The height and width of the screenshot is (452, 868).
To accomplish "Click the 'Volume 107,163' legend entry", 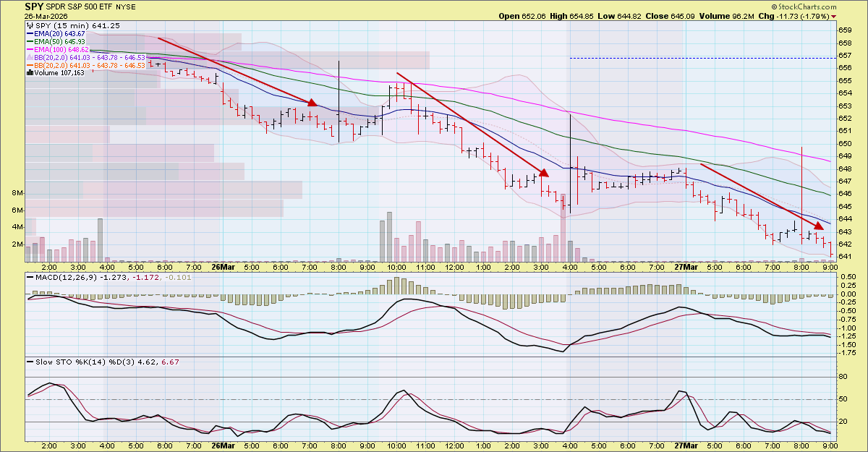I will click(59, 73).
